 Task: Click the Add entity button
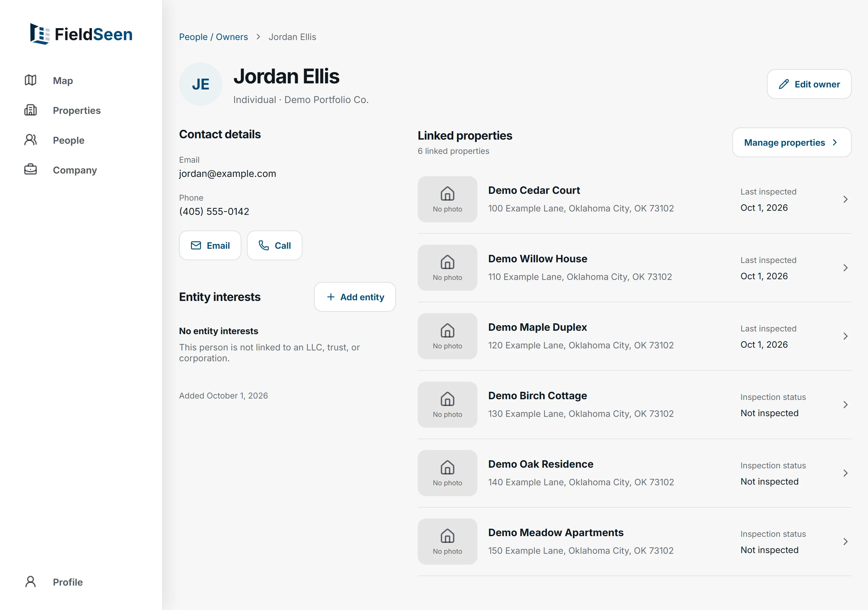click(x=355, y=297)
